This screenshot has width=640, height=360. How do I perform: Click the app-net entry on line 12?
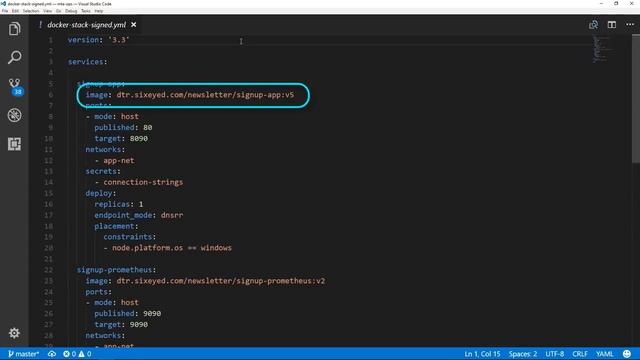pos(119,160)
